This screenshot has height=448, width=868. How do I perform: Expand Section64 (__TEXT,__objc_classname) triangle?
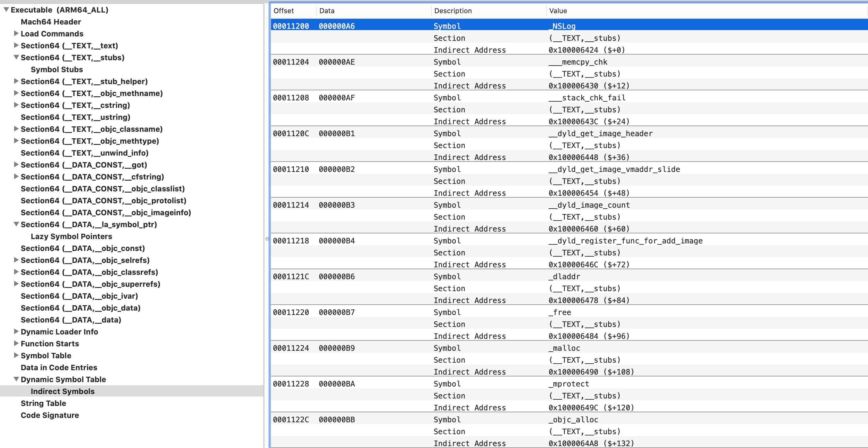pyautogui.click(x=16, y=129)
